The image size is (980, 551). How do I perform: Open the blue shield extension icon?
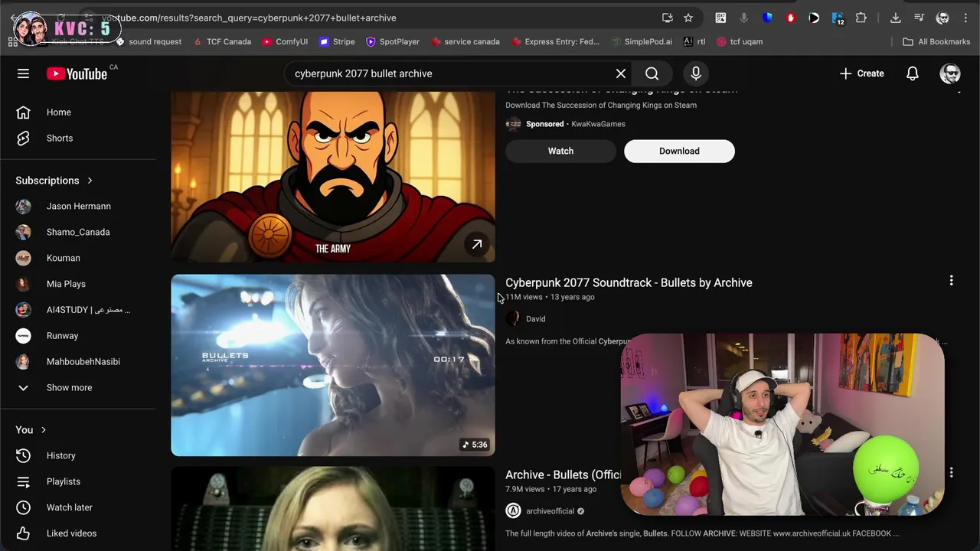[x=767, y=18]
